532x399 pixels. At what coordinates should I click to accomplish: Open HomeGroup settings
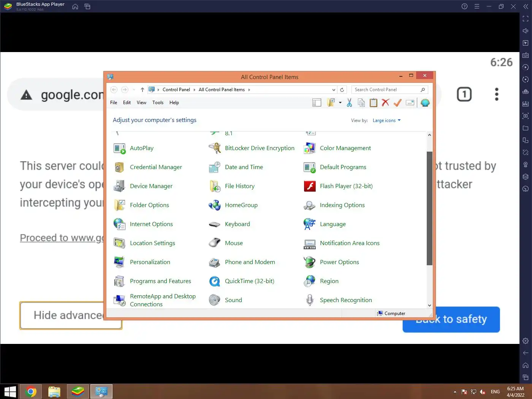(233, 205)
